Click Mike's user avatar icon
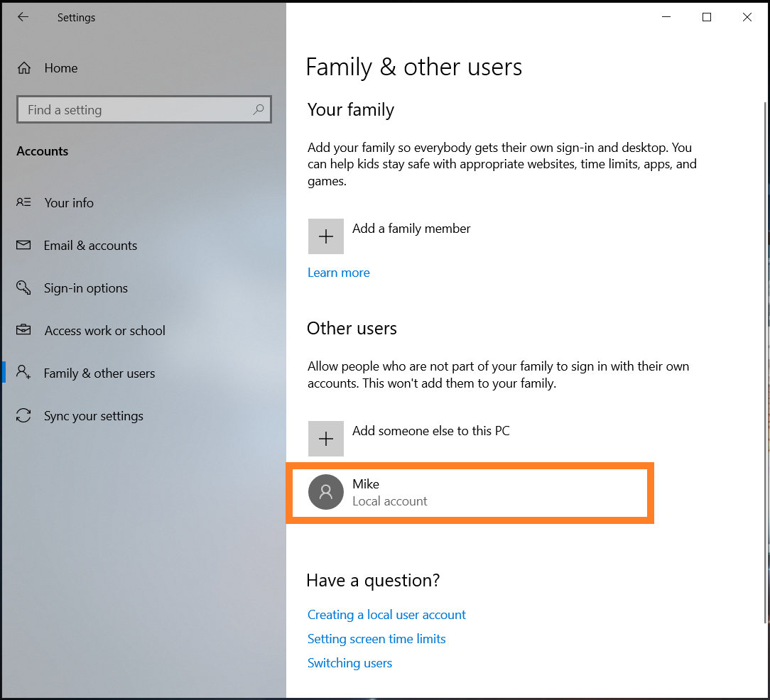770x700 pixels. (x=325, y=492)
